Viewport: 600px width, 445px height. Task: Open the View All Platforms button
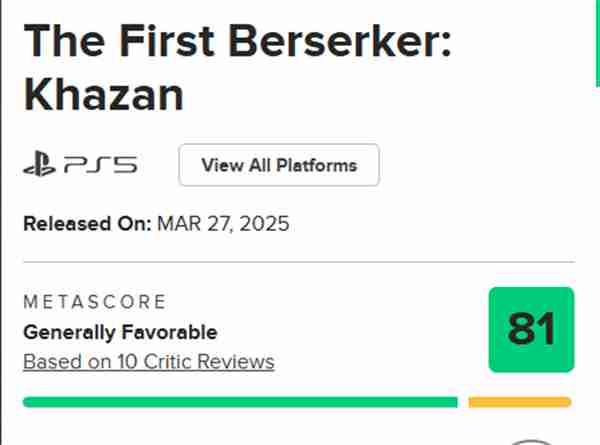tap(279, 165)
